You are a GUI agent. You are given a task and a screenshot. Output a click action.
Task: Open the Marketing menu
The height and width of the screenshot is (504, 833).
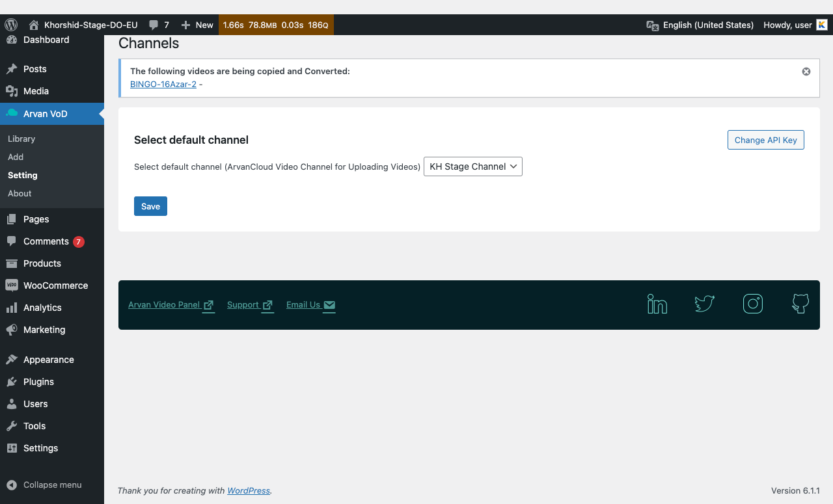[x=52, y=330]
